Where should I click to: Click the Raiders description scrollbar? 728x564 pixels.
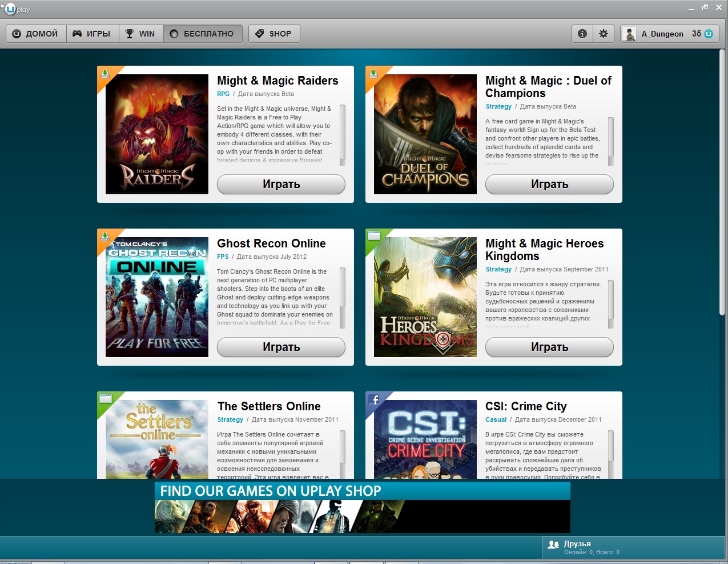click(x=343, y=135)
